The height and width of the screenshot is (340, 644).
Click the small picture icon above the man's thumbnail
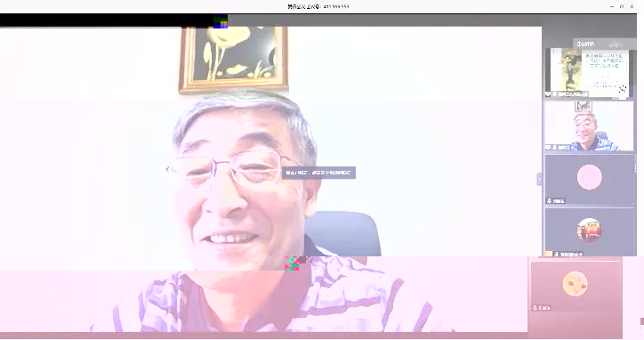tap(584, 106)
